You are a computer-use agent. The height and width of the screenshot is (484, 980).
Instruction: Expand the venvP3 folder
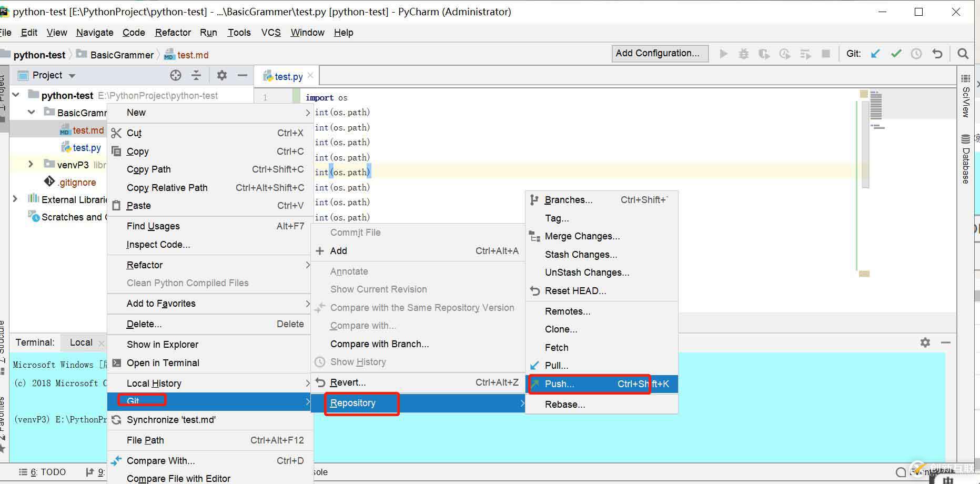coord(31,165)
